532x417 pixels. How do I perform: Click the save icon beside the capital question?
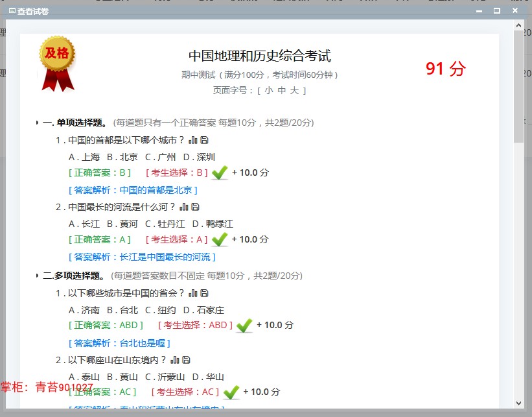(x=205, y=139)
